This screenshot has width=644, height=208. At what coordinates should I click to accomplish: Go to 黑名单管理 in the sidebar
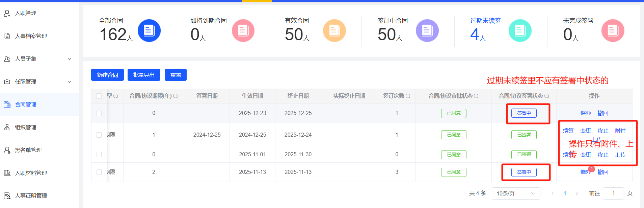click(x=28, y=150)
